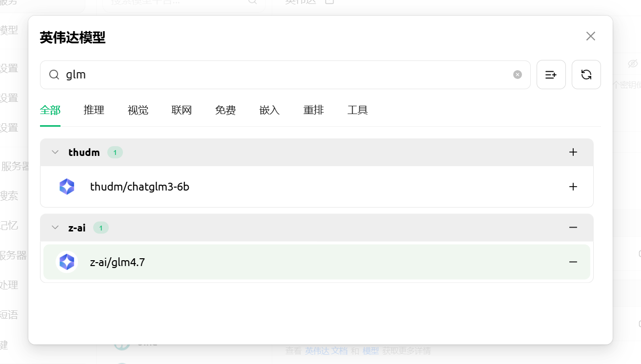Image resolution: width=641 pixels, height=364 pixels.
Task: Select the 嵌入 tab
Action: pyautogui.click(x=269, y=110)
